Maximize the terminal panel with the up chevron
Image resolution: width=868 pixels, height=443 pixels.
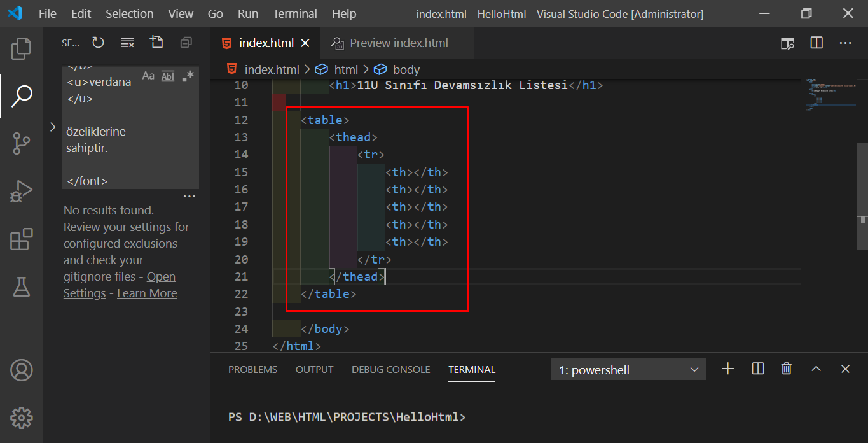click(816, 369)
